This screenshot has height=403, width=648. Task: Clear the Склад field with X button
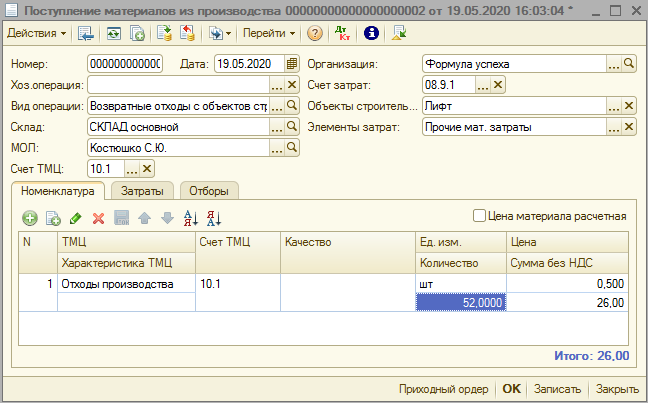(292, 127)
